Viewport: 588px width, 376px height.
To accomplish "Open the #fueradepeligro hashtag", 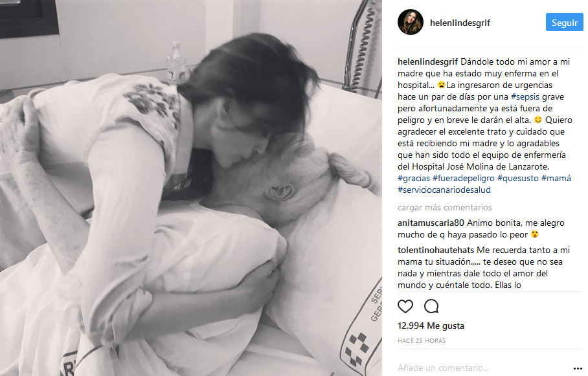I will coord(464,179).
